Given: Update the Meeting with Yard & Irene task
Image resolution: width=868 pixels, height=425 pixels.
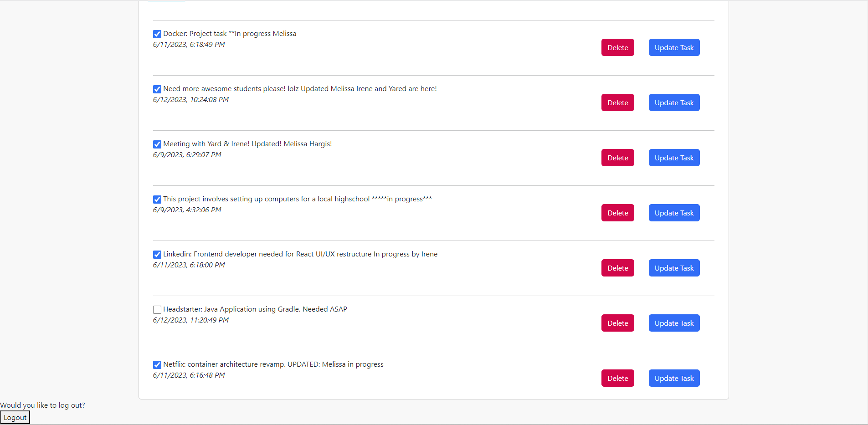Looking at the screenshot, I should [x=674, y=158].
